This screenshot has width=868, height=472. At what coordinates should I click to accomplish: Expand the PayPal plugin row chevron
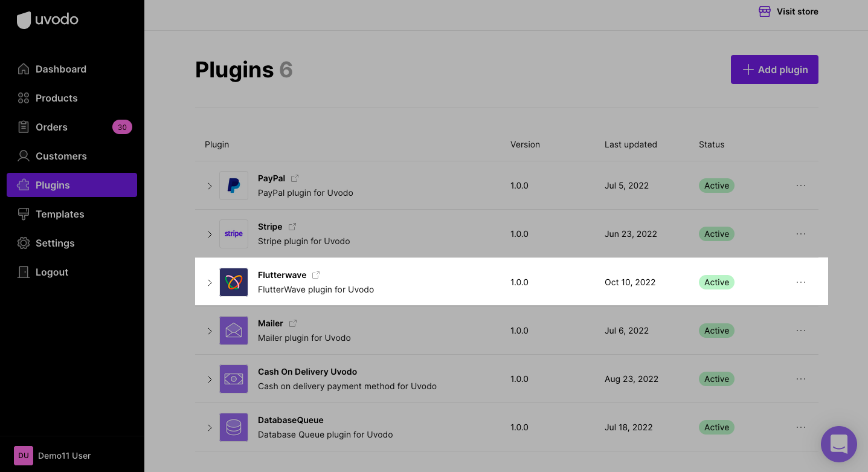210,186
